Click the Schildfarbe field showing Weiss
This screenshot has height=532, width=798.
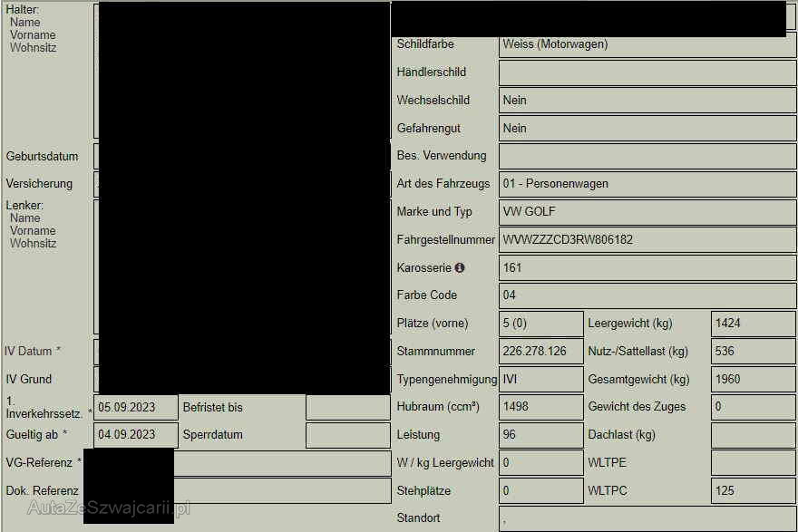[x=647, y=44]
